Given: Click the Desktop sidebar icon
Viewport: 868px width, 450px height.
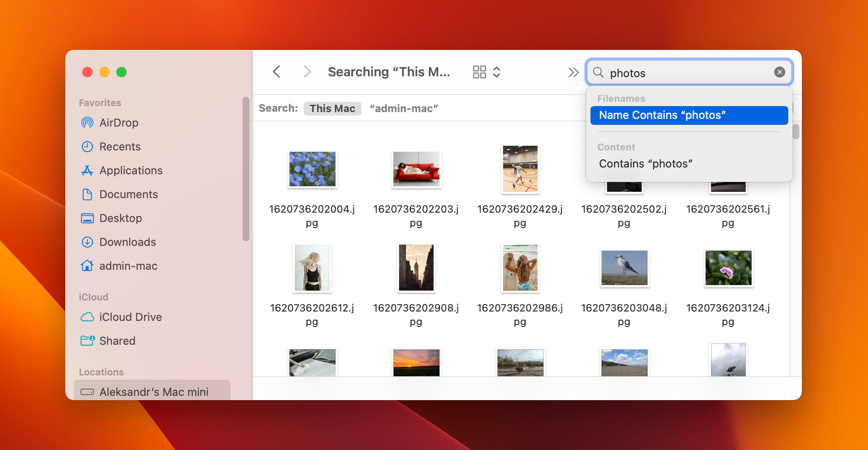Looking at the screenshot, I should 87,218.
